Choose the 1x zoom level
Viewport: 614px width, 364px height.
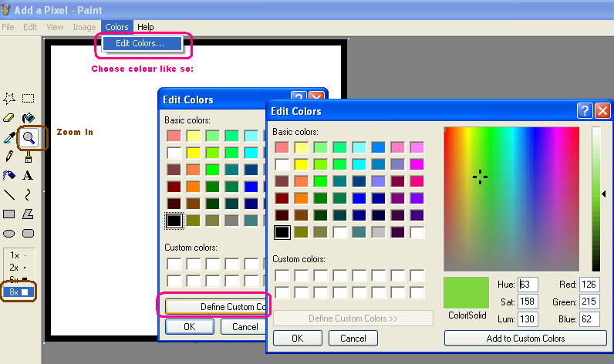[x=19, y=255]
